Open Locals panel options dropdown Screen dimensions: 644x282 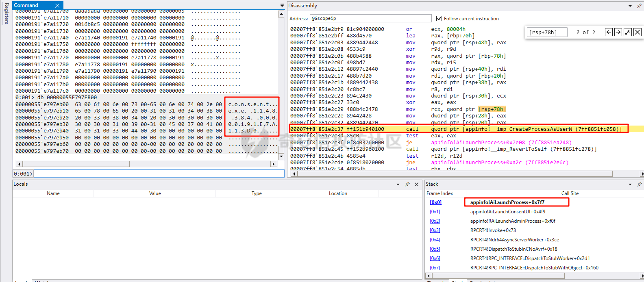[398, 184]
